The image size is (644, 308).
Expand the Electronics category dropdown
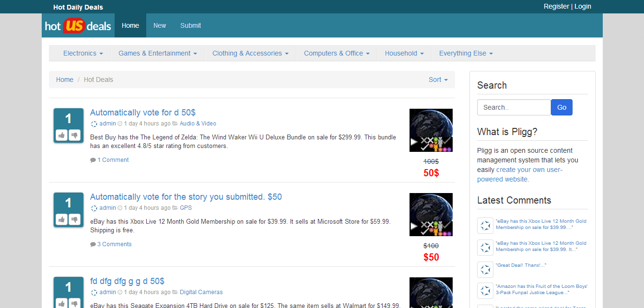pyautogui.click(x=83, y=53)
